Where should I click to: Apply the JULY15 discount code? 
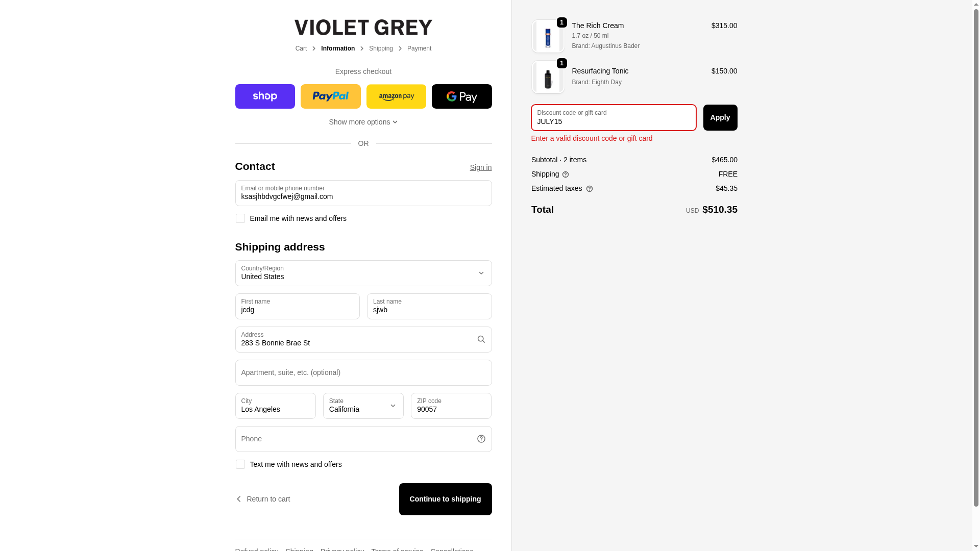coord(720,117)
